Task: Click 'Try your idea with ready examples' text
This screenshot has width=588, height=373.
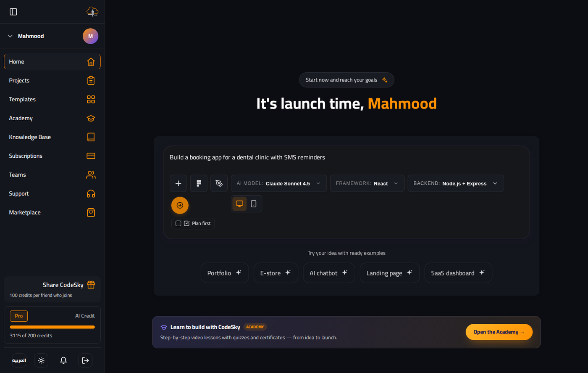Action: tap(346, 253)
